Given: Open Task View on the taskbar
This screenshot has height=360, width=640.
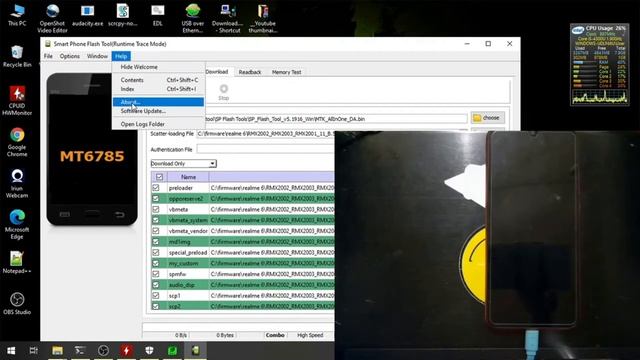Looking at the screenshot, I should pos(34,351).
